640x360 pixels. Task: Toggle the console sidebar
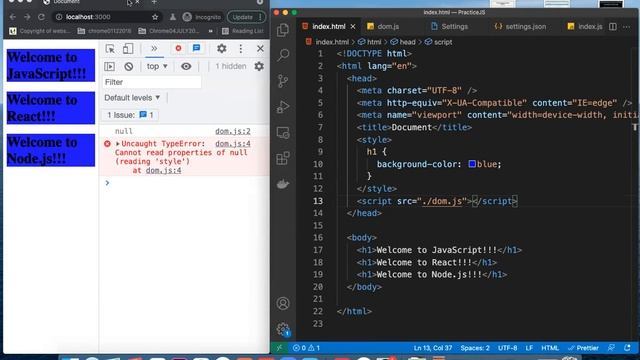(109, 67)
